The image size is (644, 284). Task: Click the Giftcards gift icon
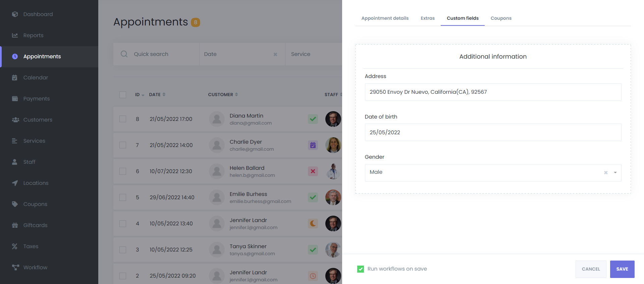(15, 225)
